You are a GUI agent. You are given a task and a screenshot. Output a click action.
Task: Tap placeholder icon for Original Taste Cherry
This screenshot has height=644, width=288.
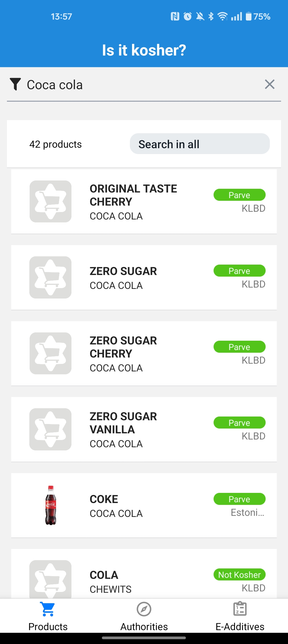[50, 202]
